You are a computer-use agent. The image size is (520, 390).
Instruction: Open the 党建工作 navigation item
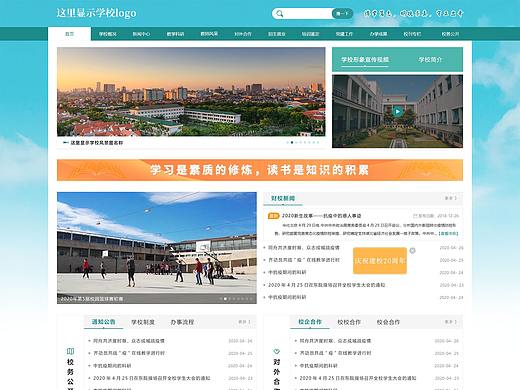344,34
